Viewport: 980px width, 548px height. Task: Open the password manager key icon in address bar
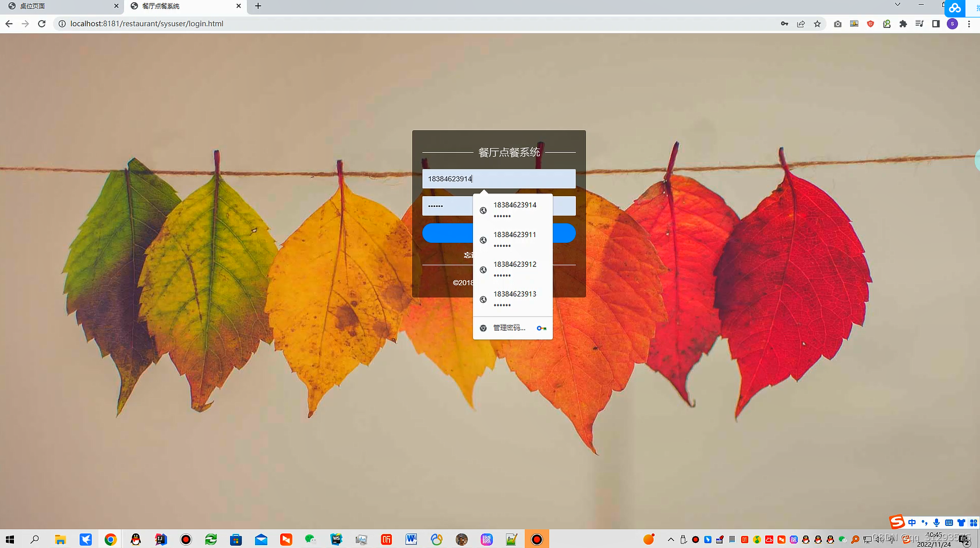tap(784, 24)
